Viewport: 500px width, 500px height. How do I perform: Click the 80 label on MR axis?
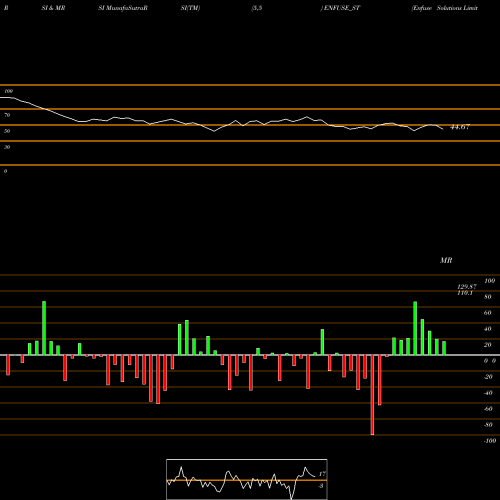pyautogui.click(x=488, y=297)
